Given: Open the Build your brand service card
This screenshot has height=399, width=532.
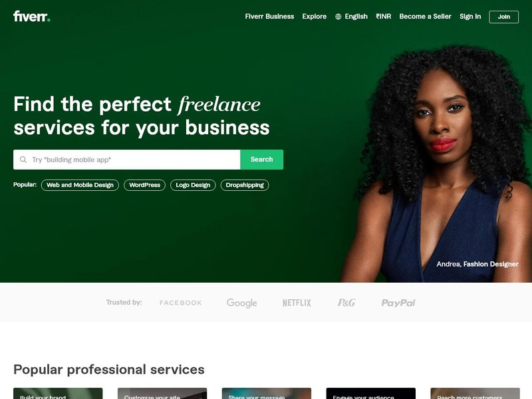Looking at the screenshot, I should click(58, 393).
